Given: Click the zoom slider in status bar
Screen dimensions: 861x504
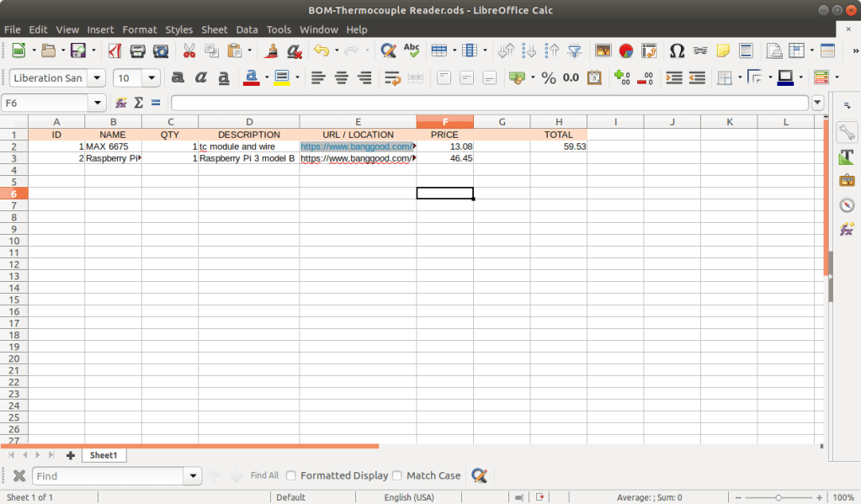Looking at the screenshot, I should [x=779, y=497].
